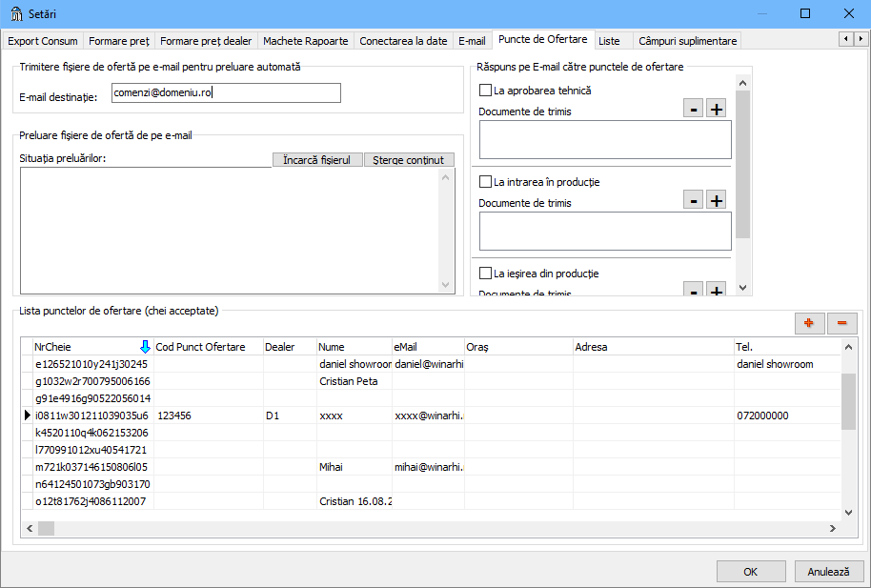Remove document for La intrarea în producție
The image size is (871, 588).
694,200
